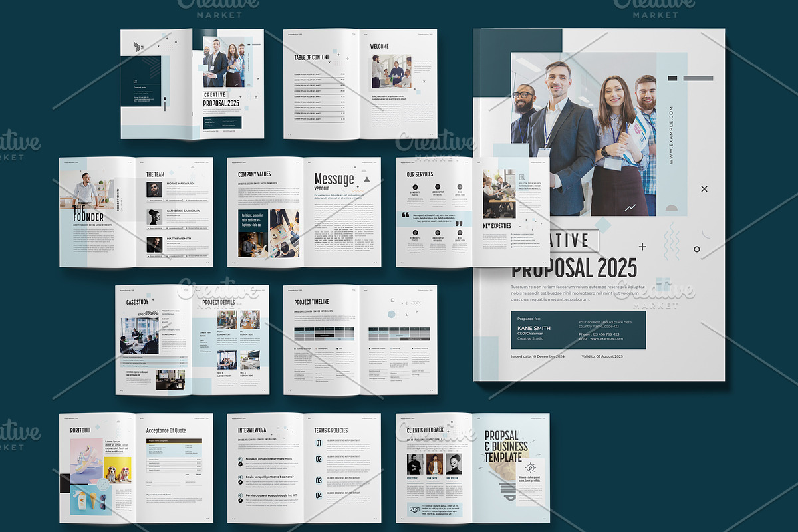Click the meeting photo on the Welcome page
This screenshot has width=798, height=532.
pyautogui.click(x=391, y=71)
